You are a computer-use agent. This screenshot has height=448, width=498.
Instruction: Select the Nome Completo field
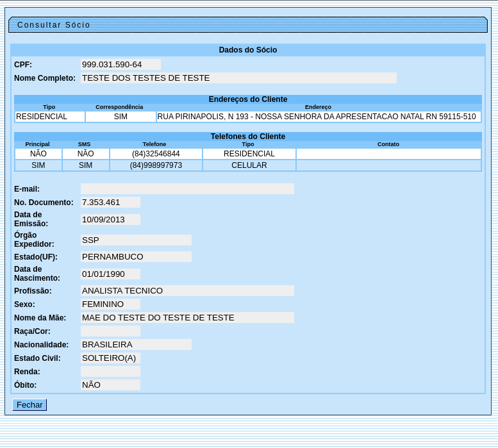point(238,78)
